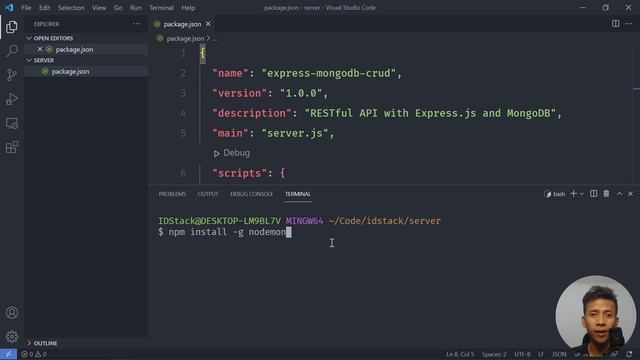640x360 pixels.
Task: Open the Manage gear icon
Action: [12, 336]
